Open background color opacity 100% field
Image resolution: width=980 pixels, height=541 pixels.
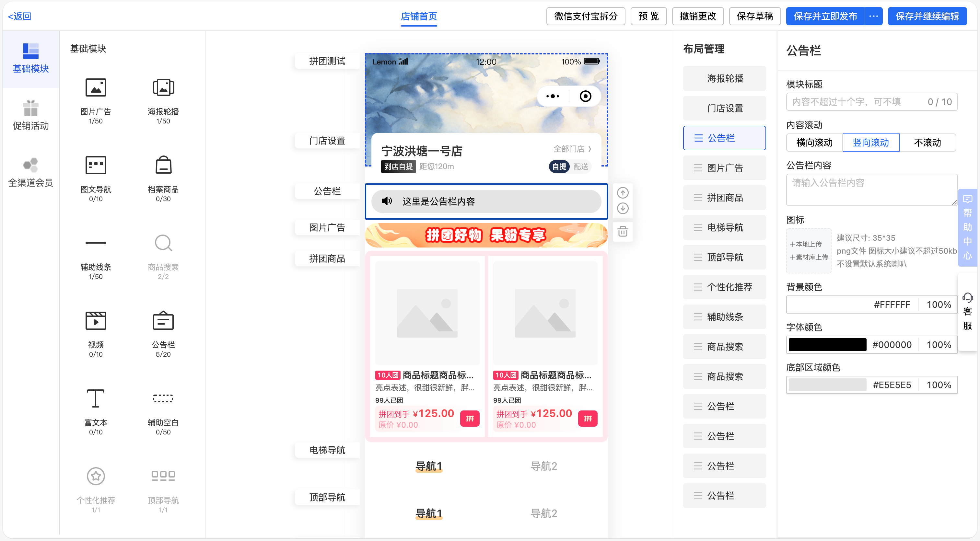pyautogui.click(x=938, y=305)
